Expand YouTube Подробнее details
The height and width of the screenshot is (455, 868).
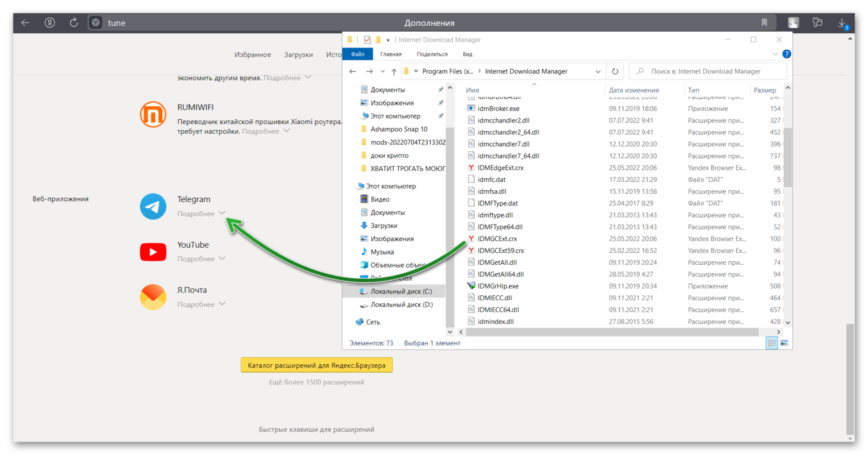point(201,259)
